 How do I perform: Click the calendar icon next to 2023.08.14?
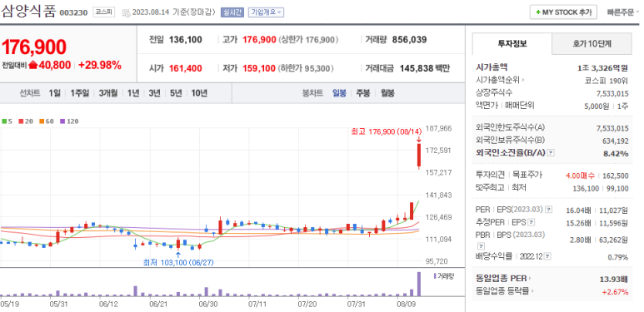[x=127, y=12]
